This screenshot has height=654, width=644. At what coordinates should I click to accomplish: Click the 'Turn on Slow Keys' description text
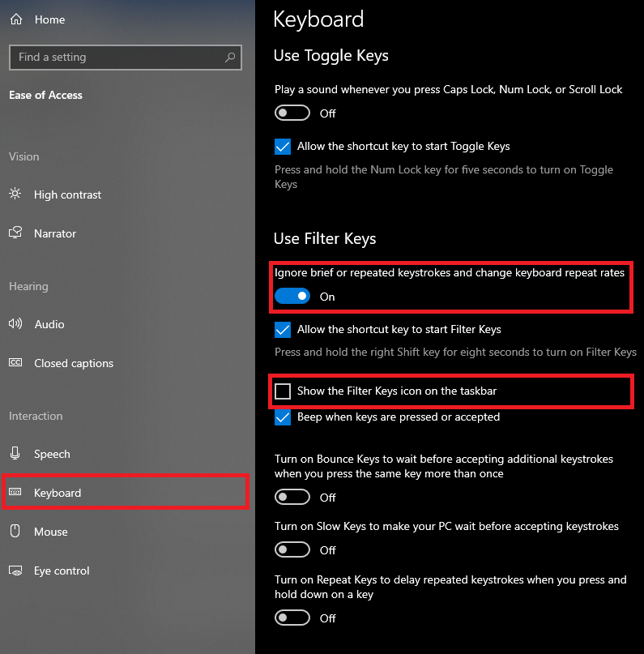(x=446, y=527)
